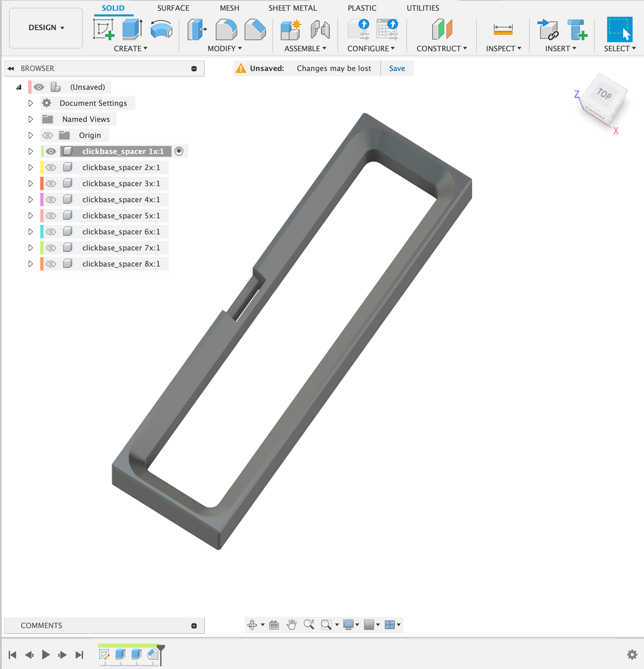The width and height of the screenshot is (644, 669).
Task: Open timeline settings gear icon
Action: coord(632,654)
